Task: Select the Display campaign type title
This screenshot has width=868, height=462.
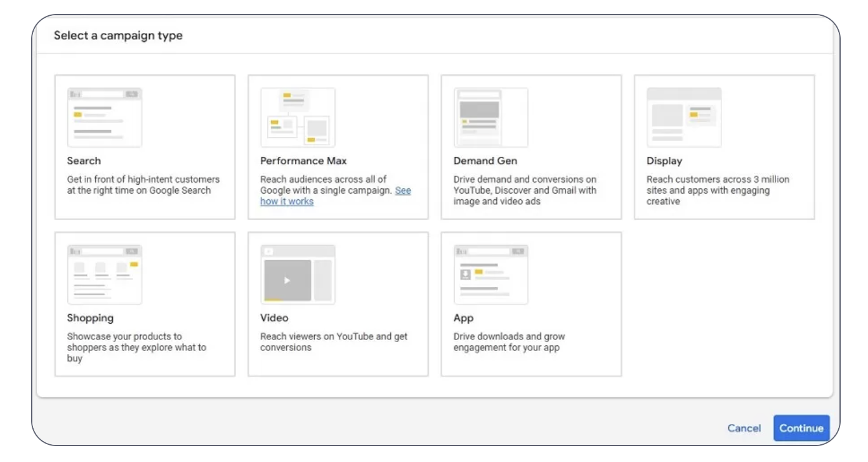Action: [x=664, y=161]
